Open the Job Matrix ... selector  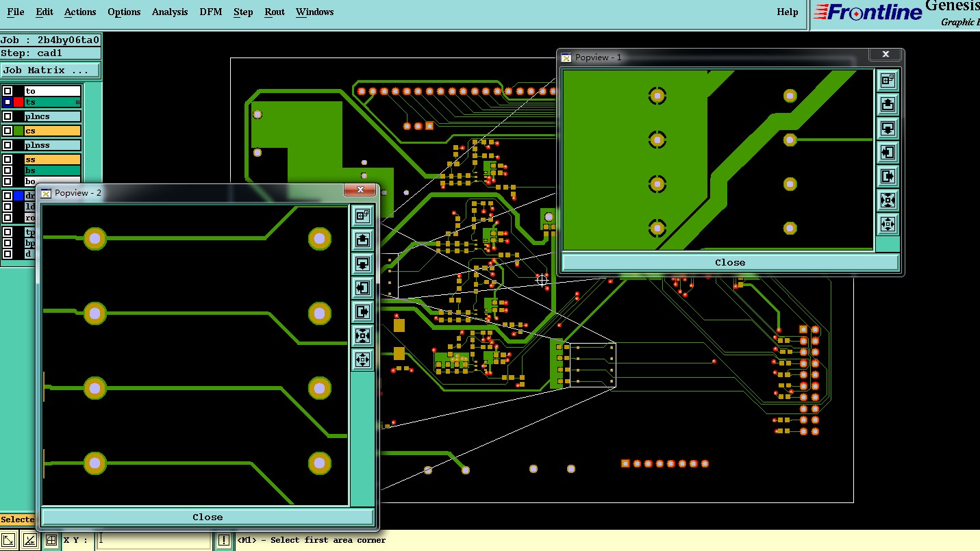[x=50, y=70]
